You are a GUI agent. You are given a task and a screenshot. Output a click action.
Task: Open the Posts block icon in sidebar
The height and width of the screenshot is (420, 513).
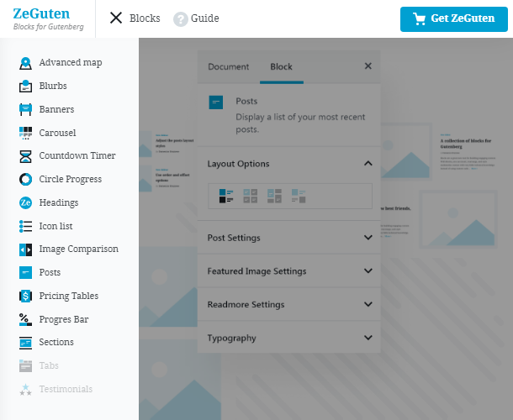[25, 273]
